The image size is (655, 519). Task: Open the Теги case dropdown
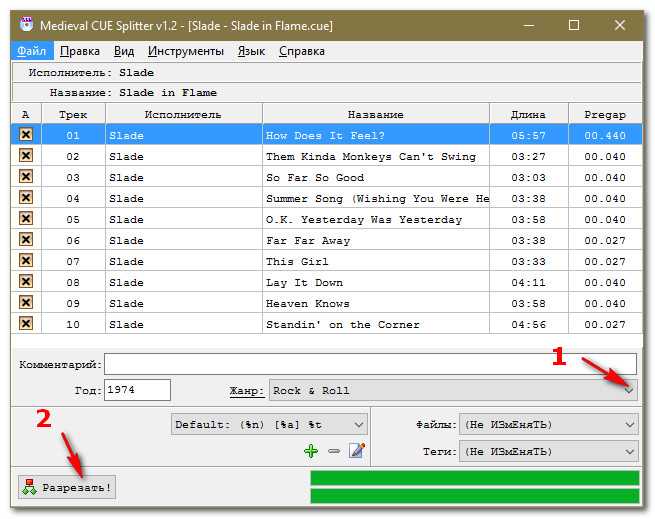[549, 451]
